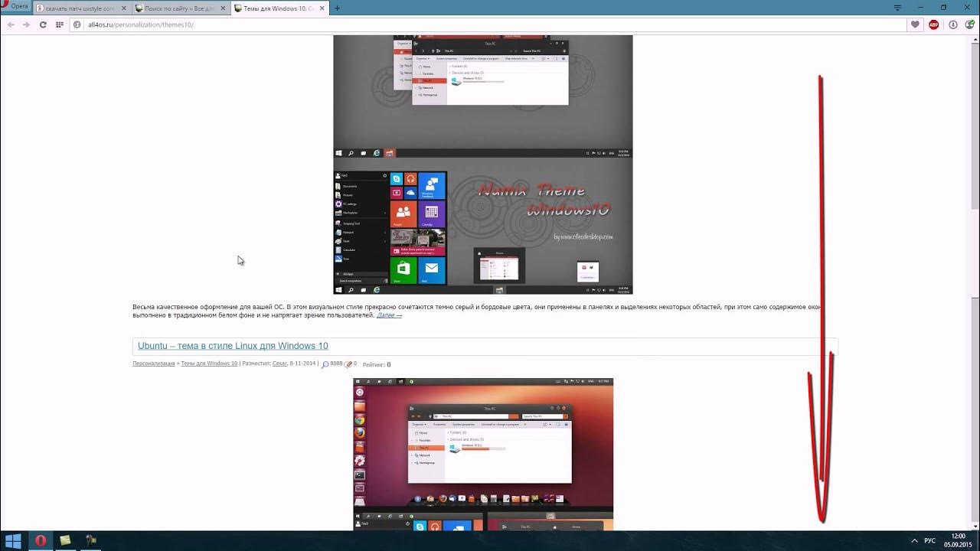Open the sync account icon
Viewport: 980px width, 551px height.
point(970,24)
